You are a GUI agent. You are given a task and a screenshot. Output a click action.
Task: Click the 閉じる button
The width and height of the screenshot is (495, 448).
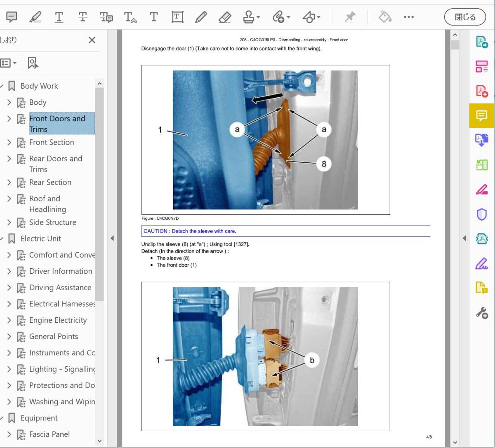[x=465, y=17]
